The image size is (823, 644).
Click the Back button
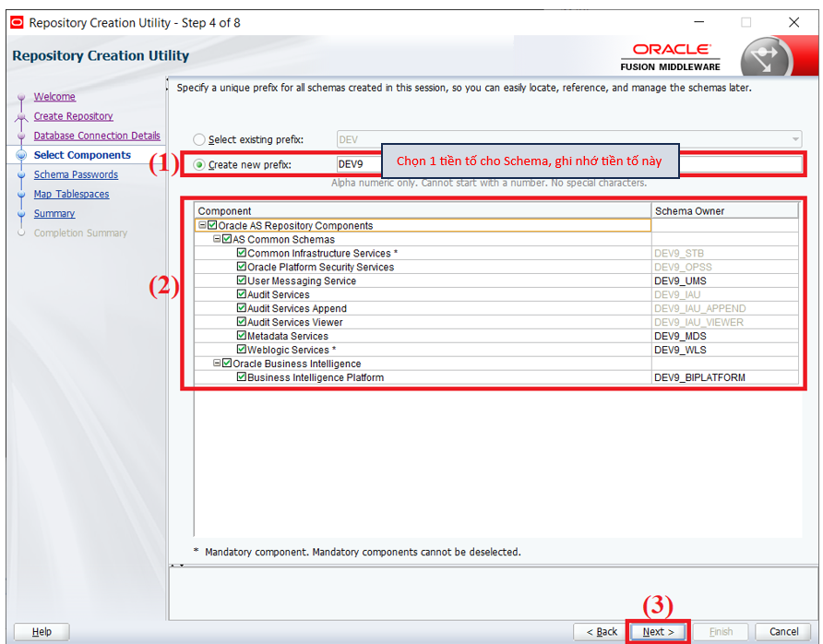pos(602,631)
